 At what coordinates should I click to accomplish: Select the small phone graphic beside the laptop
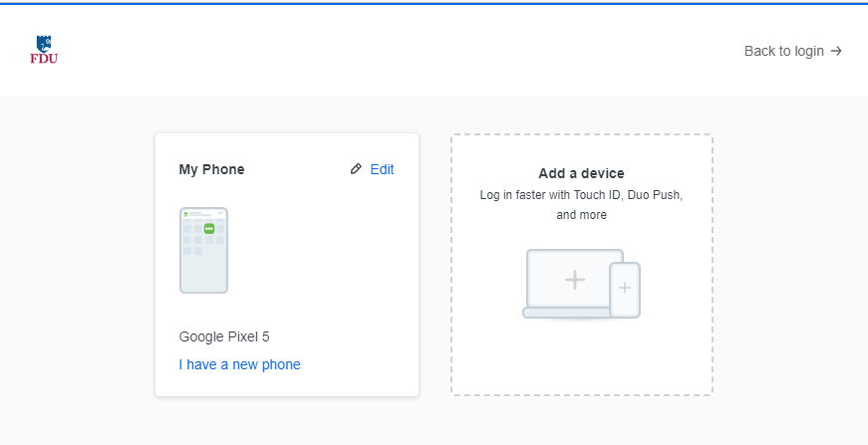pyautogui.click(x=625, y=290)
